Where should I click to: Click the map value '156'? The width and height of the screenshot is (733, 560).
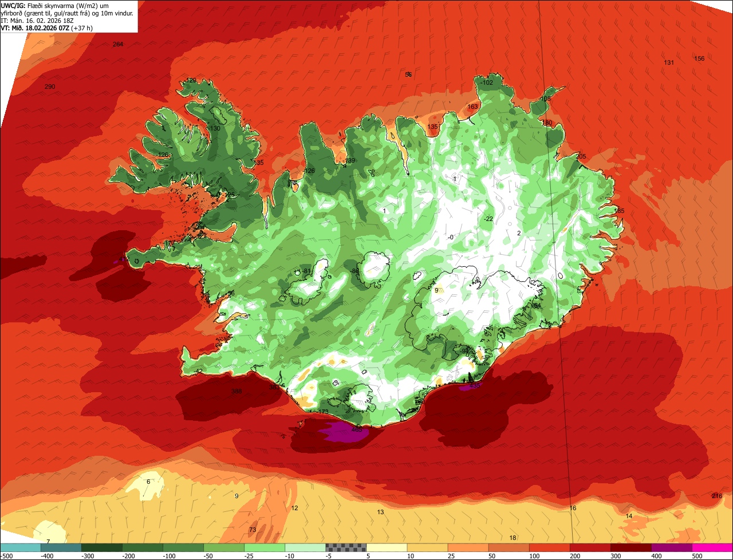click(699, 58)
